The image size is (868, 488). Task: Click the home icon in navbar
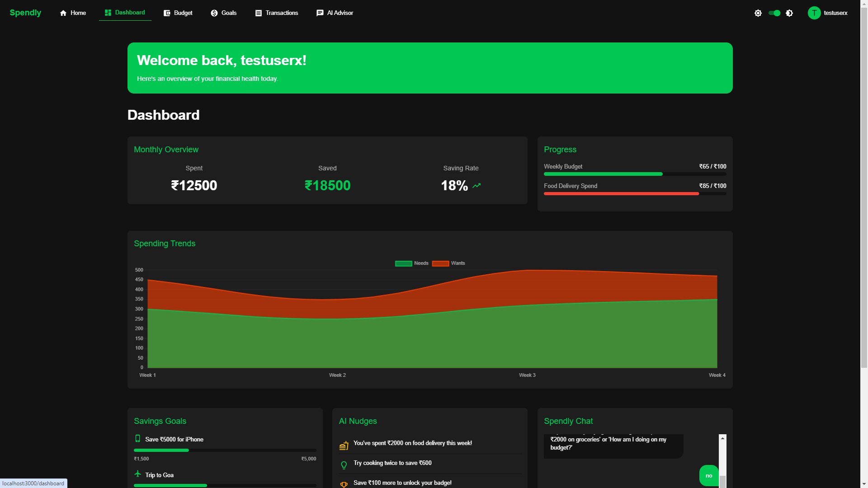[63, 13]
